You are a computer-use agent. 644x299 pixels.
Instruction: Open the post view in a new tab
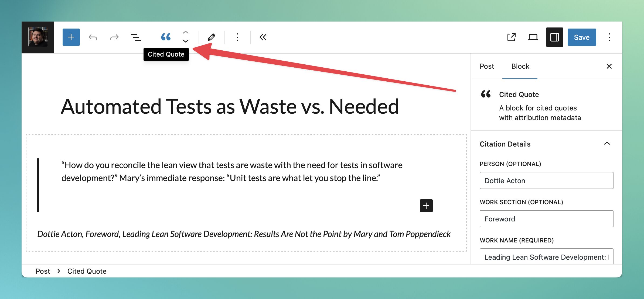tap(511, 37)
